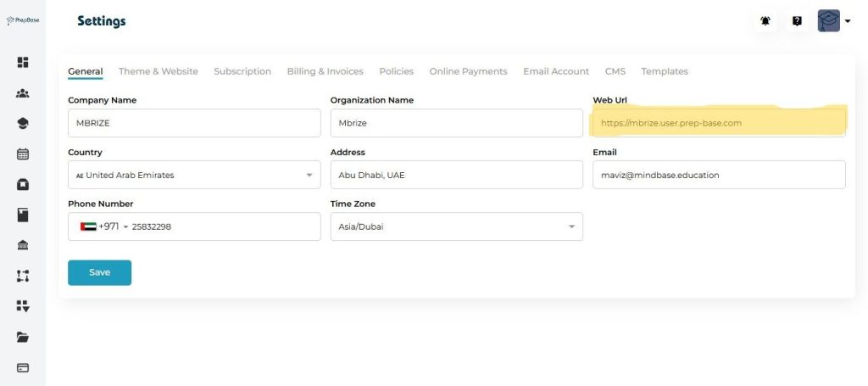This screenshot has width=868, height=386.
Task: Expand the Time Zone dropdown
Action: 456,227
